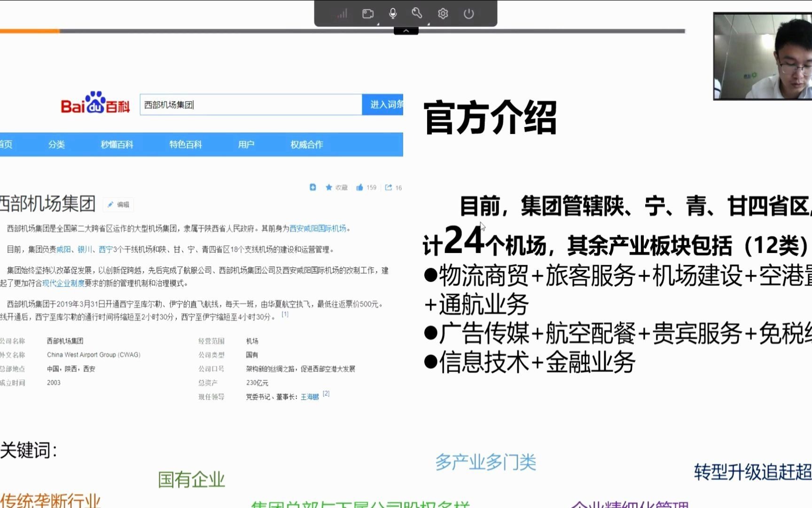Click the power button to leave the session
This screenshot has height=508, width=812.
(468, 14)
